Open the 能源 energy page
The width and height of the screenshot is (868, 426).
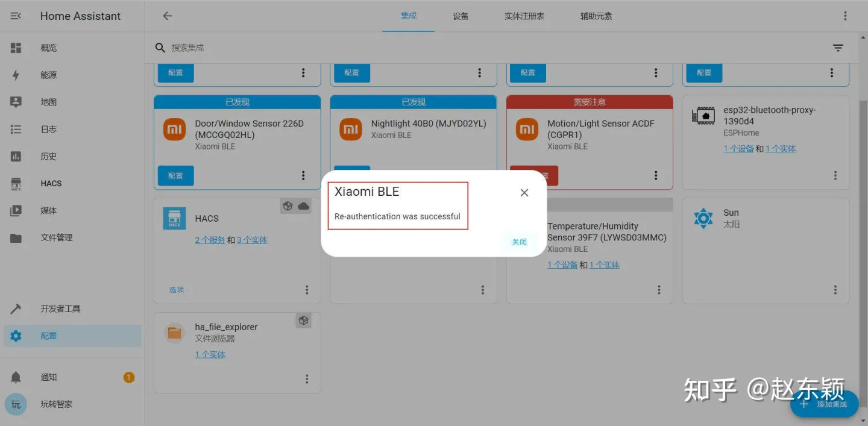click(72, 75)
